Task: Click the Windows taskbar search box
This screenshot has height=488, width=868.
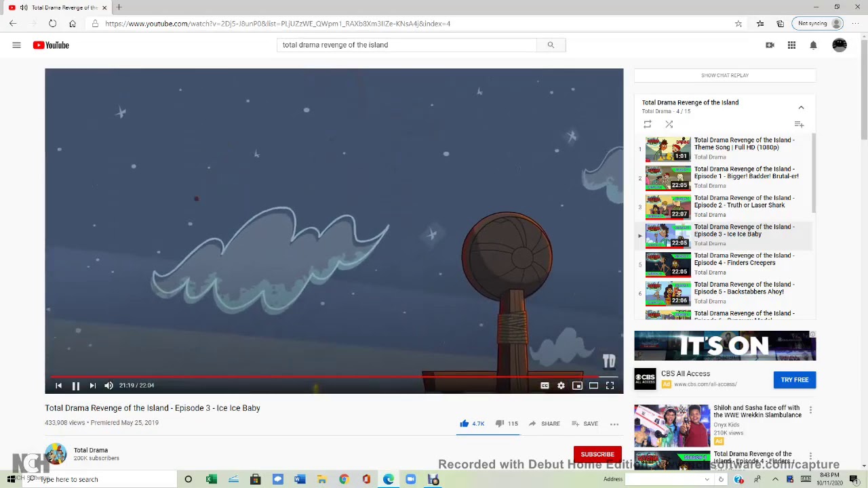Action: point(98,479)
